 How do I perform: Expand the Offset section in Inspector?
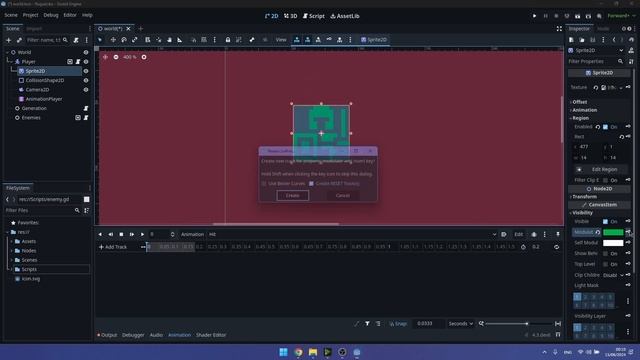click(x=580, y=102)
